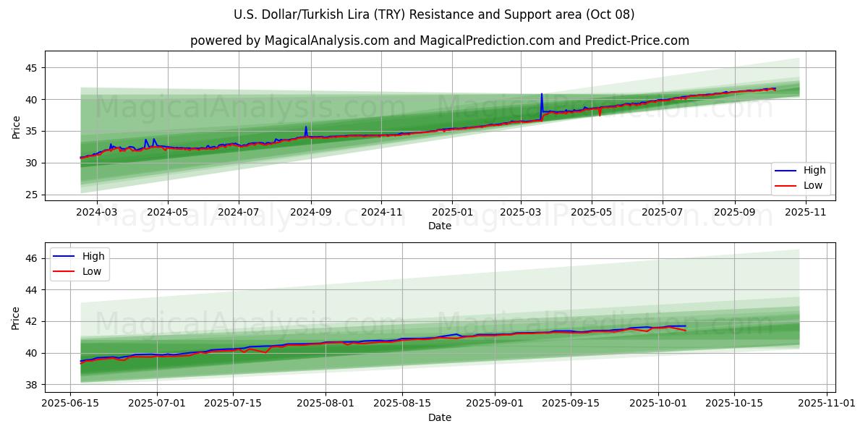Click the tall blue price spike near 2025-03

pyautogui.click(x=541, y=95)
